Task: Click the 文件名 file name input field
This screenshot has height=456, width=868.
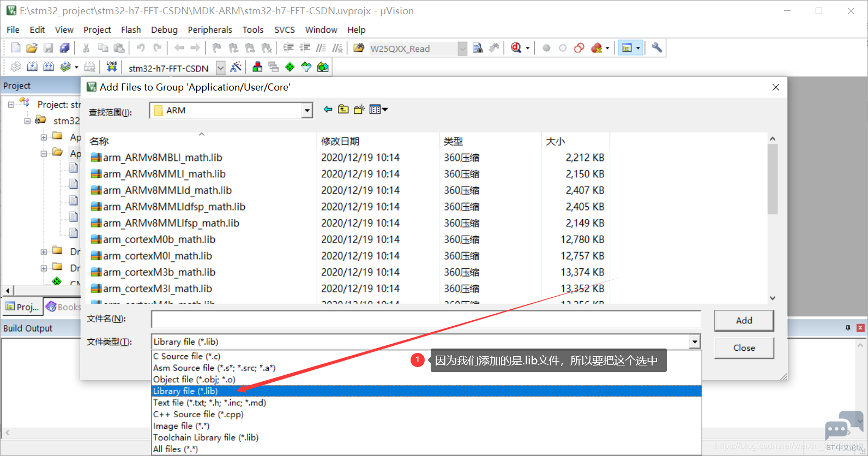Action: pyautogui.click(x=426, y=319)
